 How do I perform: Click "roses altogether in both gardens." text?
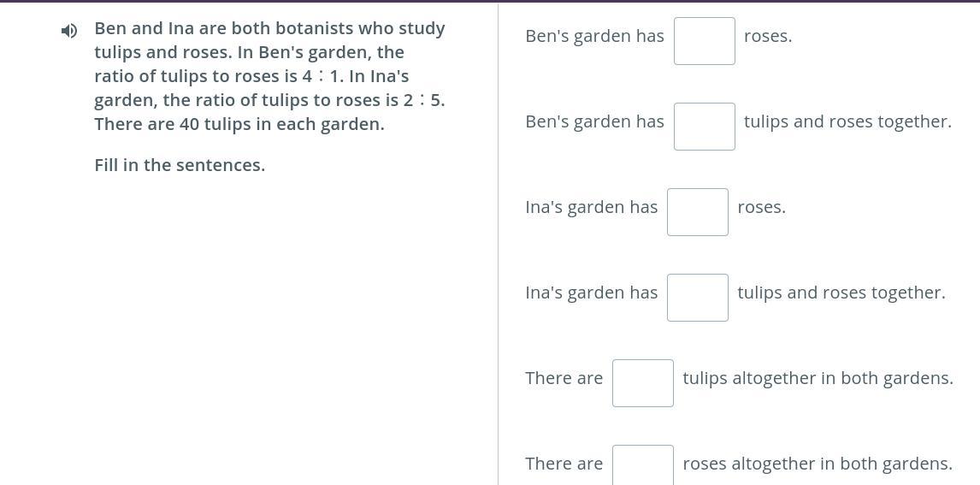(818, 464)
